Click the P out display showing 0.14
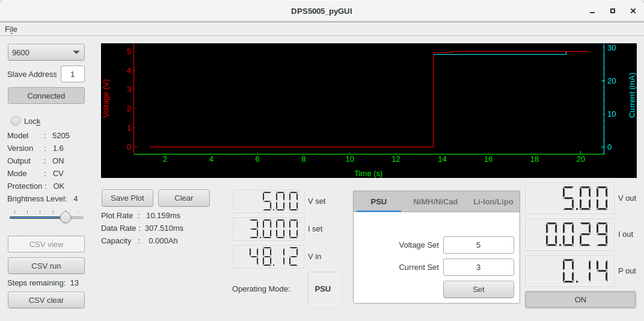The width and height of the screenshot is (644, 321). tap(569, 271)
